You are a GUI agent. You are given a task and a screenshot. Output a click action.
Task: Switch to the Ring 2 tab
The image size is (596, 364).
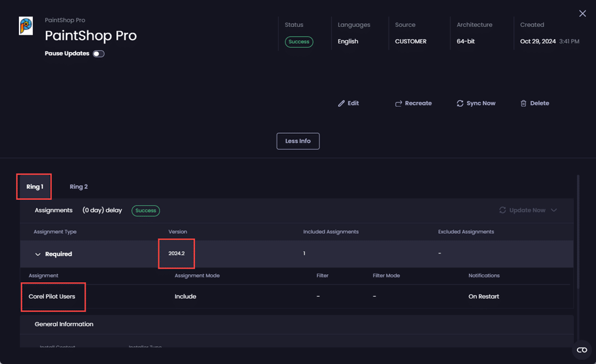click(78, 187)
